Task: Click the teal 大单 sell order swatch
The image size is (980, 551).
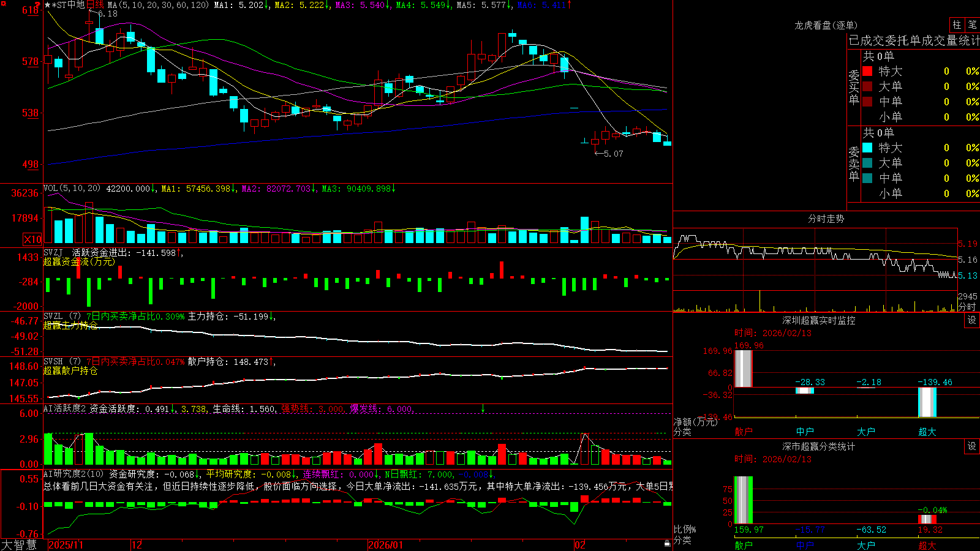Action: (867, 163)
